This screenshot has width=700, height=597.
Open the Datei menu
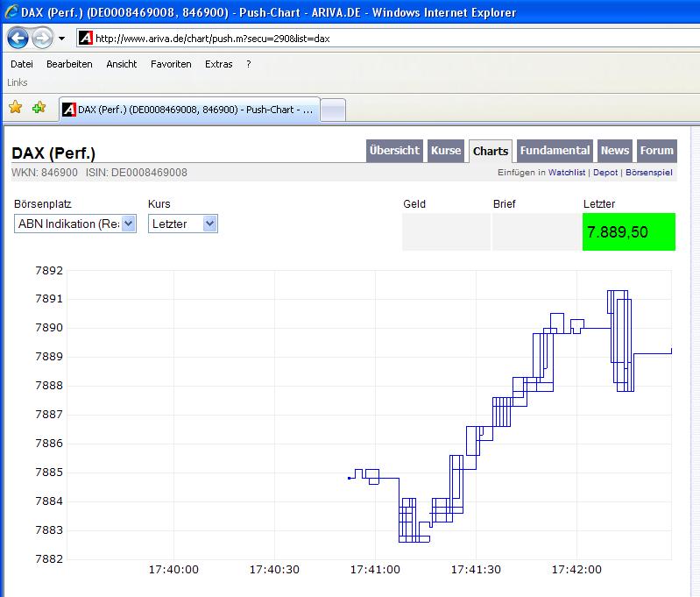(22, 64)
